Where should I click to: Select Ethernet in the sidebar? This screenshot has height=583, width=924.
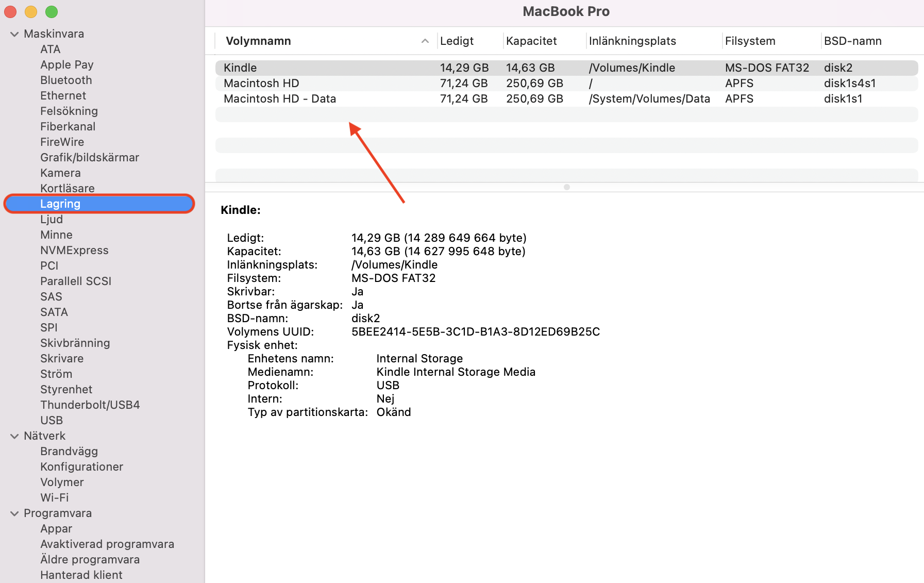click(x=63, y=96)
